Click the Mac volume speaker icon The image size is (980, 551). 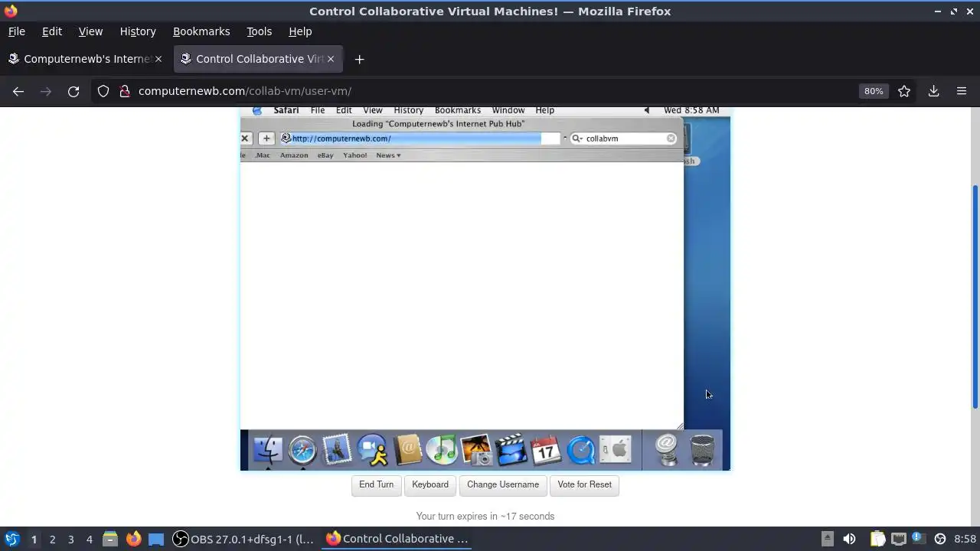click(x=647, y=110)
